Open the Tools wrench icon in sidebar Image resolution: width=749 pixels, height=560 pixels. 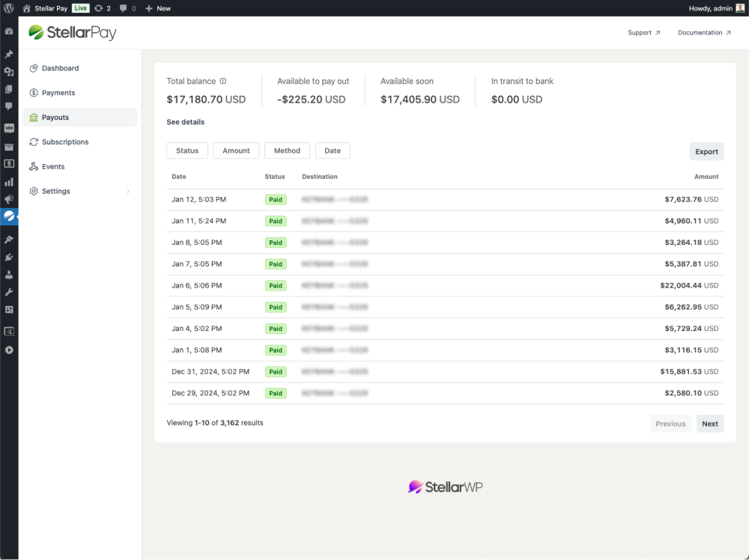tap(9, 292)
